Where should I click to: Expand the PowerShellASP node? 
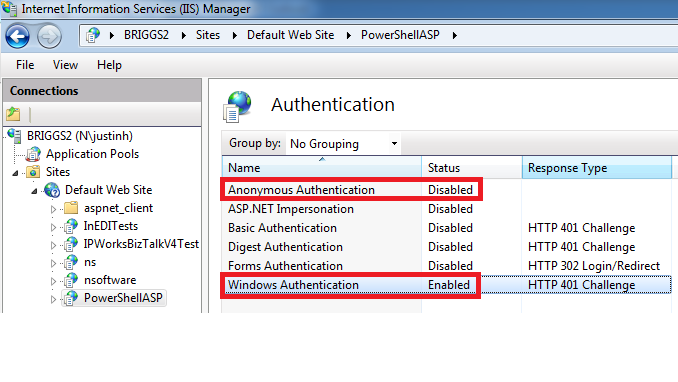(x=53, y=299)
